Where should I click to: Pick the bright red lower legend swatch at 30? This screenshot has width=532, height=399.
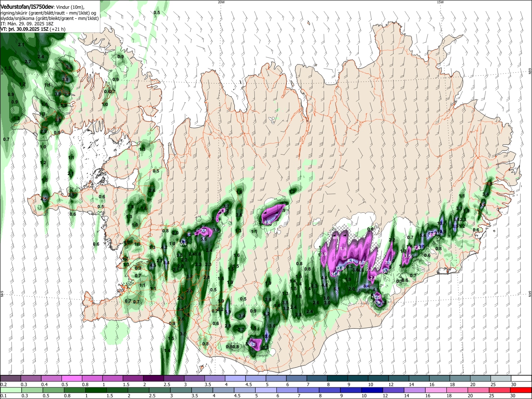[x=521, y=390]
